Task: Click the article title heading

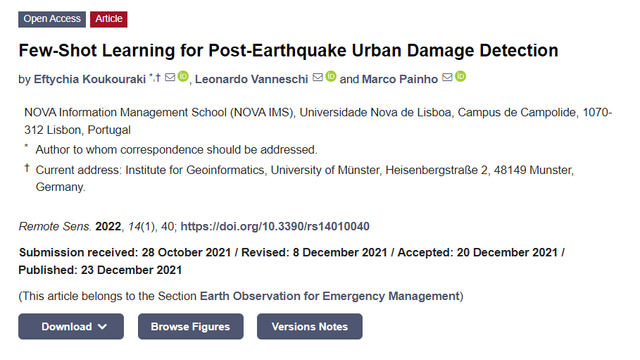Action: coord(289,51)
